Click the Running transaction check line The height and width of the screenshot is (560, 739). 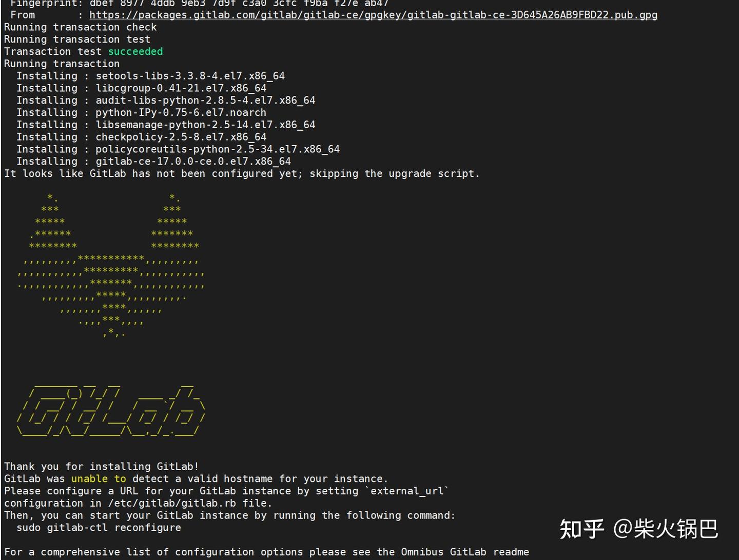(80, 27)
